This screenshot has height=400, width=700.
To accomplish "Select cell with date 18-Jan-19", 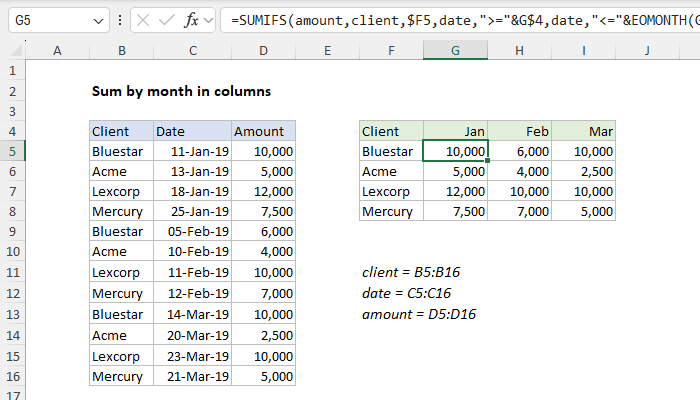I will pos(192,192).
